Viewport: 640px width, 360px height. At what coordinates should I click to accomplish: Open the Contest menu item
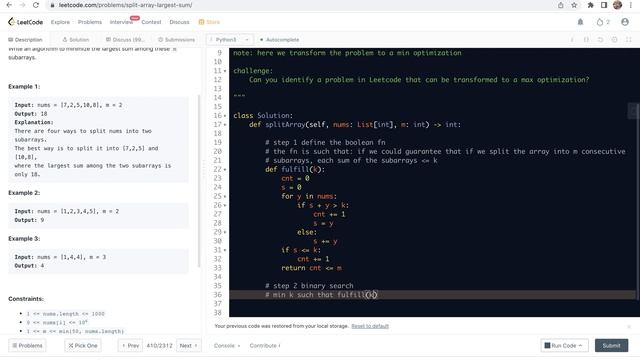pyautogui.click(x=151, y=22)
